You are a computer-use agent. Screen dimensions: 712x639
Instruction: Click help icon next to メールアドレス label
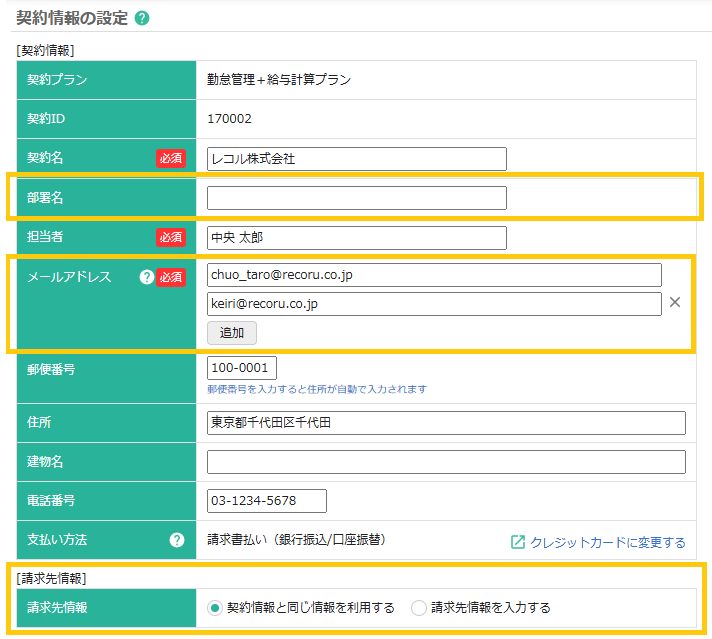click(x=146, y=277)
